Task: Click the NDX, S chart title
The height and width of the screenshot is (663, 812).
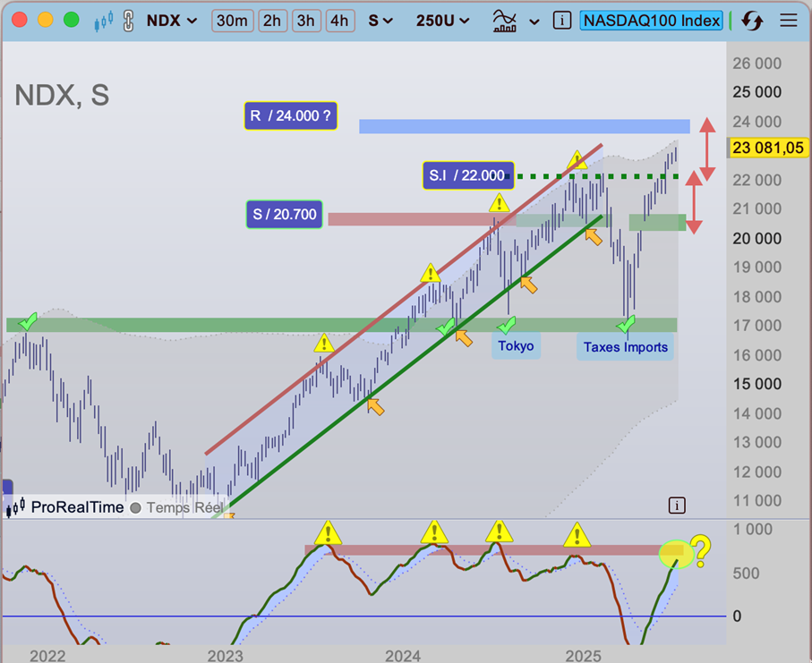Action: click(62, 95)
